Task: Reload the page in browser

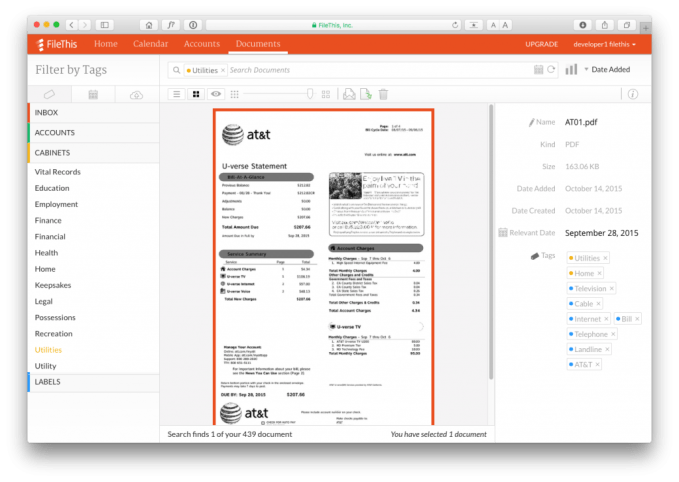Action: pos(455,25)
